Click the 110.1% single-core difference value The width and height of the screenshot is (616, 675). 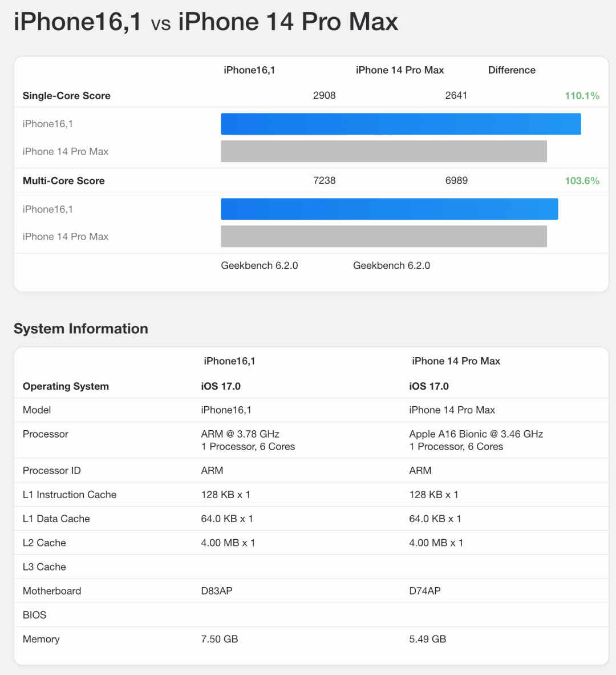[x=582, y=96]
